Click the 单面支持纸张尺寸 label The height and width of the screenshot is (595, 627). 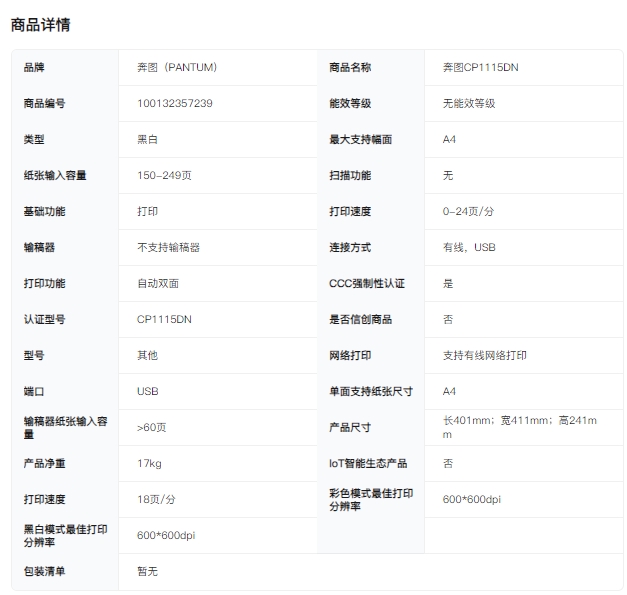coord(371,391)
